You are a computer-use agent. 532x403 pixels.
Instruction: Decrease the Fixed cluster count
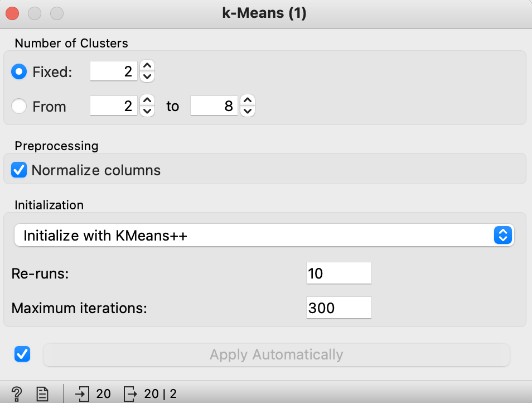click(147, 76)
